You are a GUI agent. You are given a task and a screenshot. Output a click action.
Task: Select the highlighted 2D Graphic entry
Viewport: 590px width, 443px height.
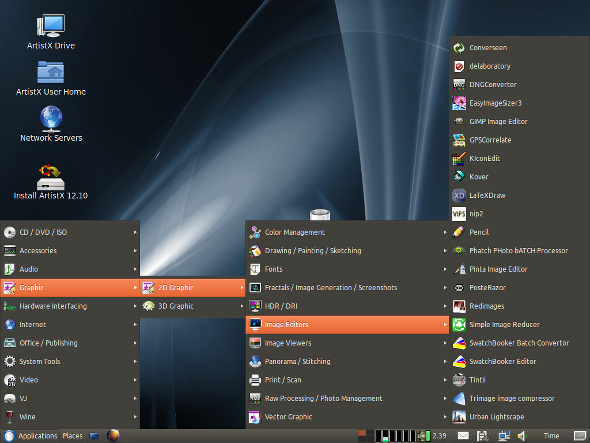(193, 288)
